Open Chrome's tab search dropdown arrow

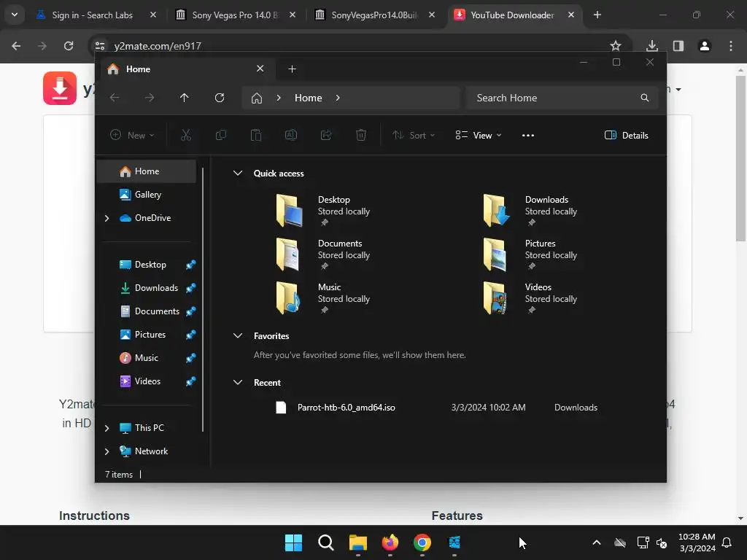(x=15, y=15)
